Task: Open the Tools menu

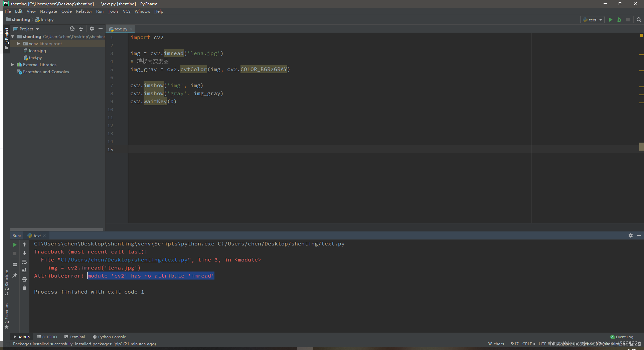Action: click(113, 11)
